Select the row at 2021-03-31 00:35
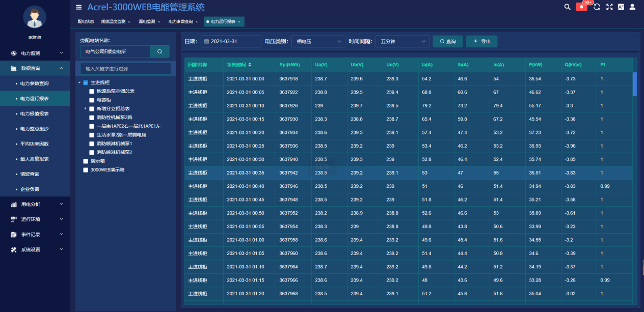 point(408,173)
